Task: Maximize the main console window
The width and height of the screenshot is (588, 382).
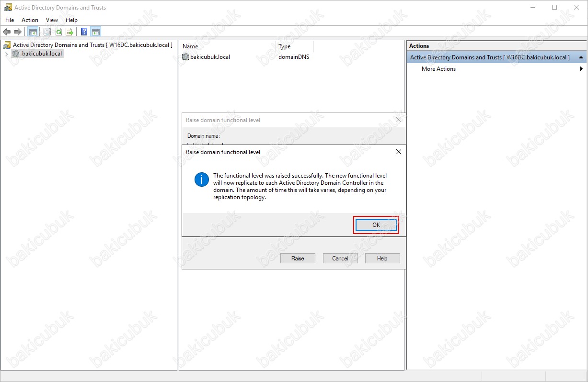Action: pos(554,7)
